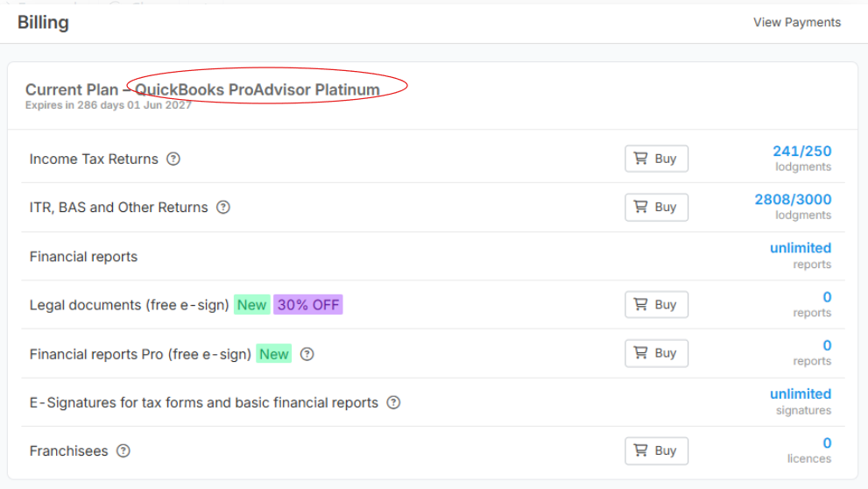The height and width of the screenshot is (489, 868).
Task: Show help for Franchisees
Action: tap(123, 450)
